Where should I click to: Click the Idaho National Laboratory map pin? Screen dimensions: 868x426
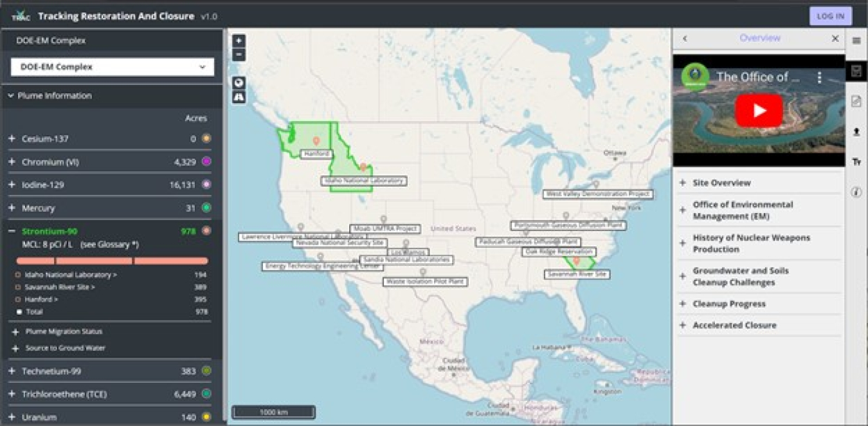(363, 167)
